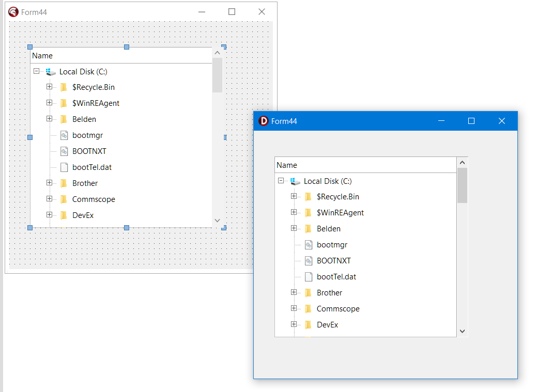Image resolution: width=537 pixels, height=392 pixels.
Task: Expand $Recycle.Bin folder in running form
Action: click(294, 196)
